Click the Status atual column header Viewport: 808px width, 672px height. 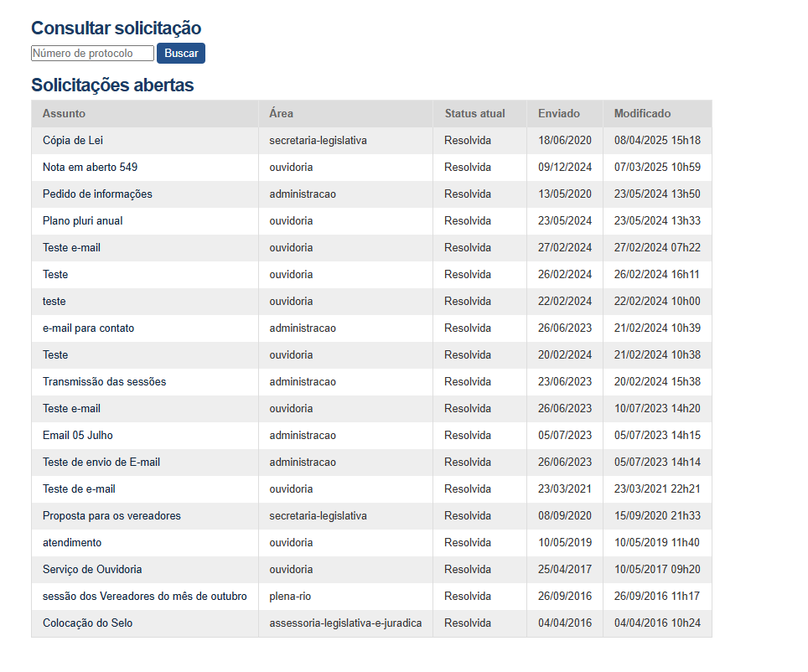(474, 114)
